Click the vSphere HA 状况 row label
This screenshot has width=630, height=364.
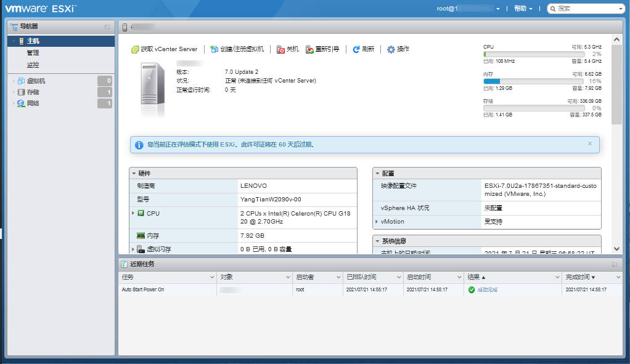click(405, 208)
